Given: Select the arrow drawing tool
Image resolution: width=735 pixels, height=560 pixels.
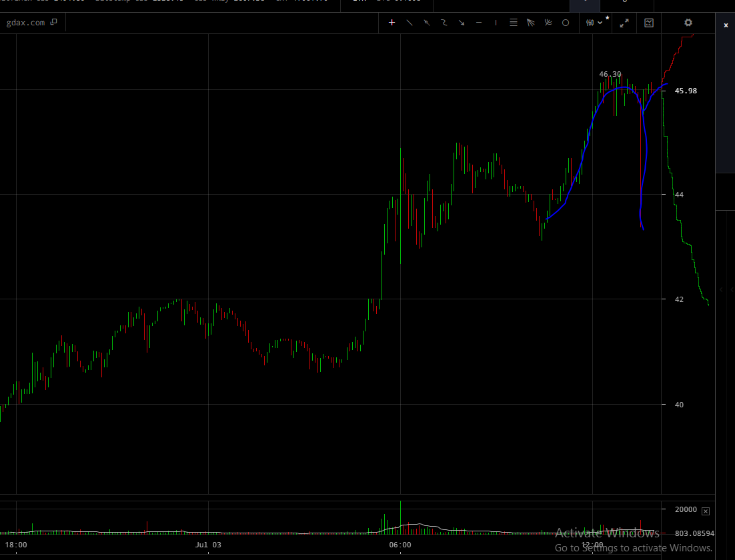Looking at the screenshot, I should coord(462,23).
